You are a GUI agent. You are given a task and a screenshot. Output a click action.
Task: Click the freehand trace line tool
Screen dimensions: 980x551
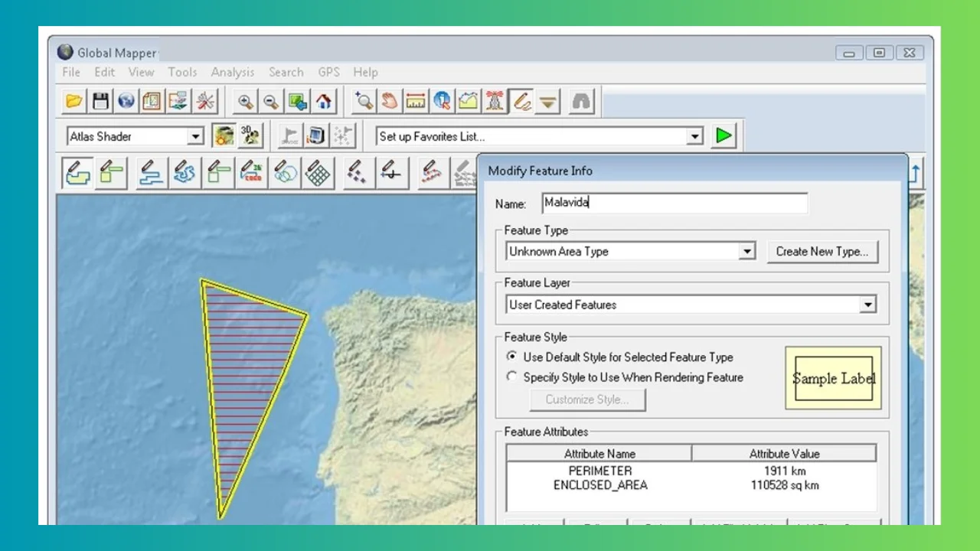click(185, 172)
